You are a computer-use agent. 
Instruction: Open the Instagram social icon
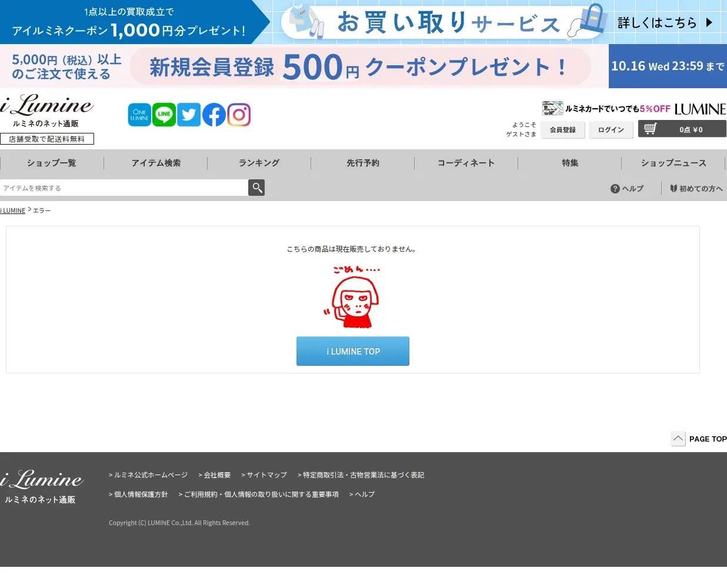click(239, 115)
